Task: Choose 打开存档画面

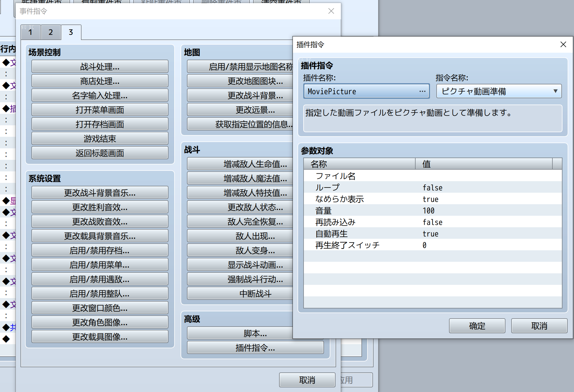Action: pyautogui.click(x=100, y=124)
